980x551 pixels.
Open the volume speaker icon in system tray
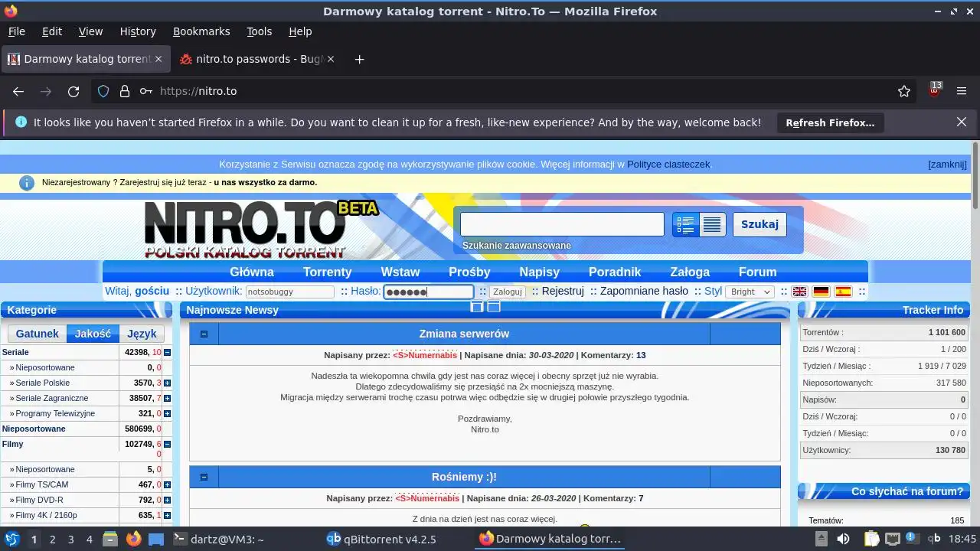[843, 539]
